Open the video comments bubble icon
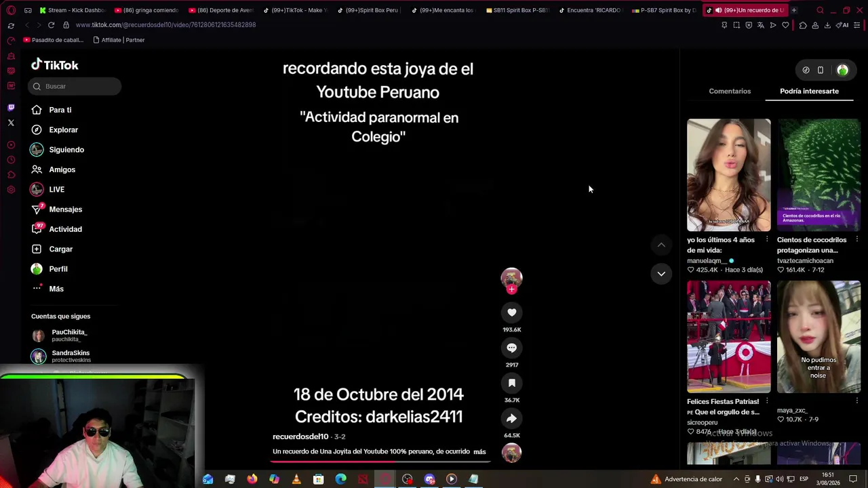 512,348
